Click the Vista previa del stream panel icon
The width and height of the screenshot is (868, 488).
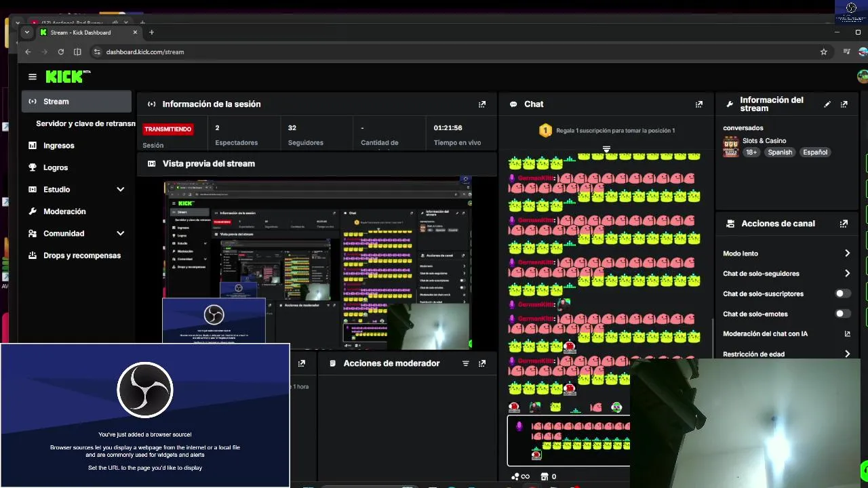click(151, 163)
